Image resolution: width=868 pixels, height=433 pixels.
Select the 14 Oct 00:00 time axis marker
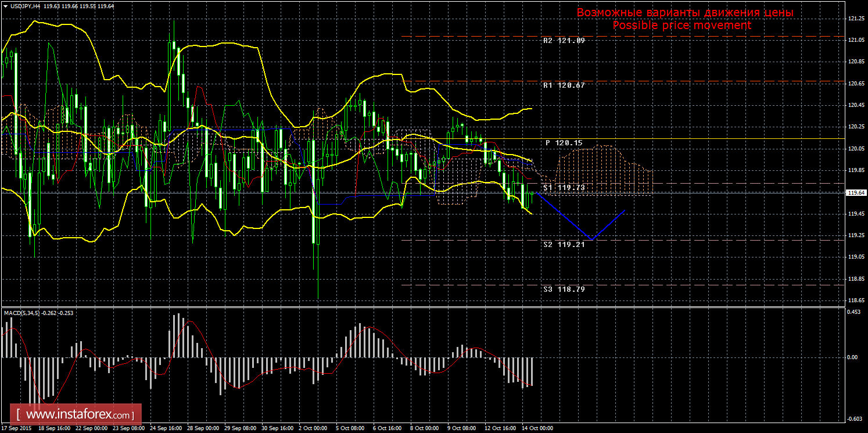point(537,428)
